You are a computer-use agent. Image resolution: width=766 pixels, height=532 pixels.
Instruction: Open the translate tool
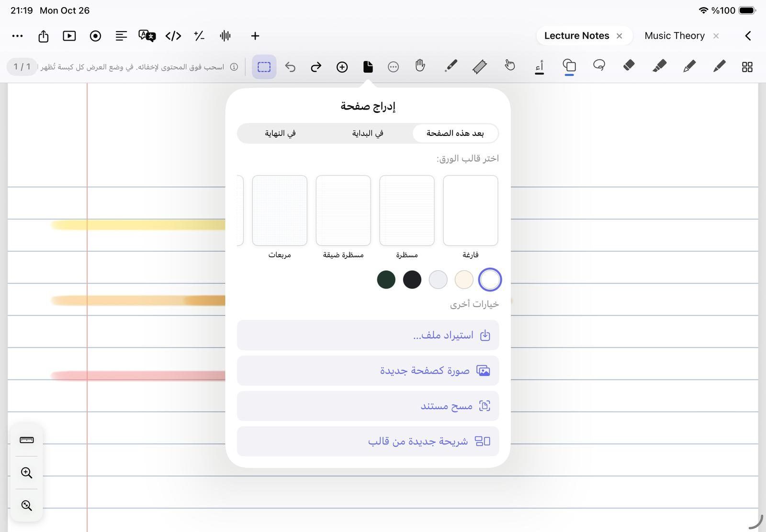[147, 36]
